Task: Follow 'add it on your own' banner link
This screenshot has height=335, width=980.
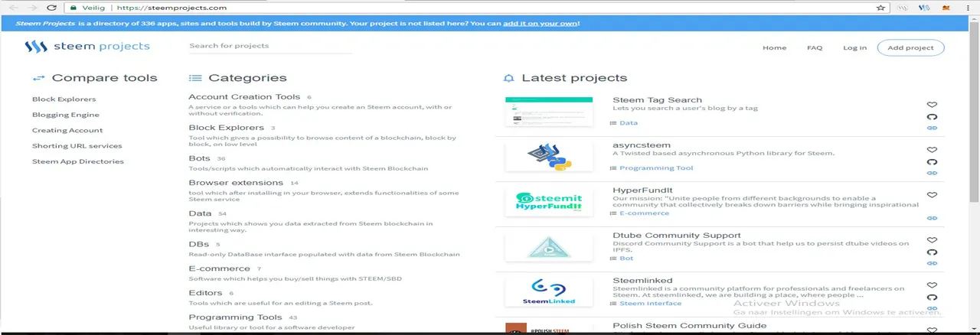Action: [540, 23]
